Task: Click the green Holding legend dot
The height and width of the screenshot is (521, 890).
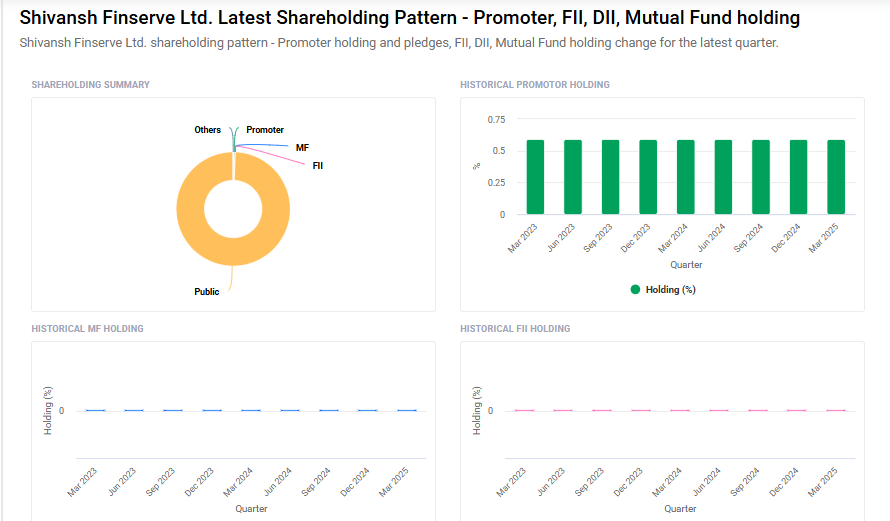Action: 635,289
